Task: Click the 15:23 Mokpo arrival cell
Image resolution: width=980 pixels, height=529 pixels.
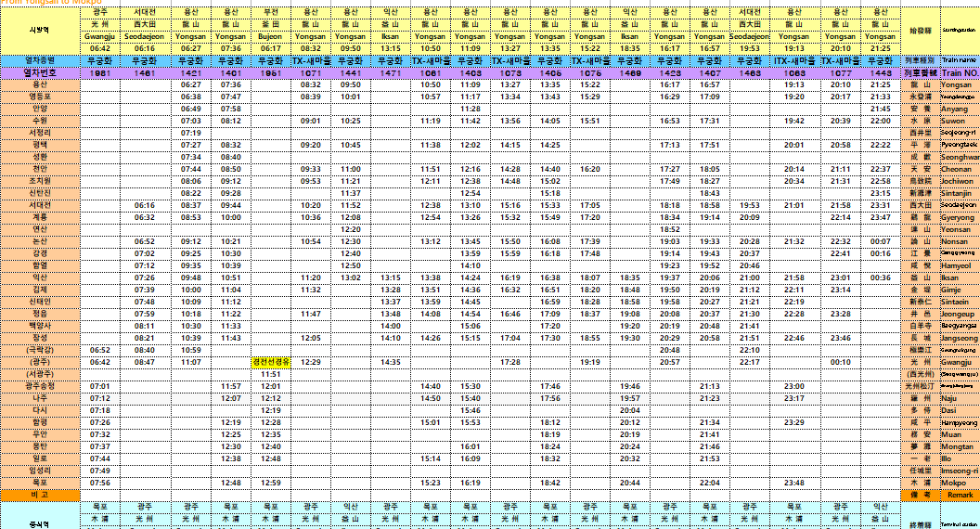Action: coord(431,483)
